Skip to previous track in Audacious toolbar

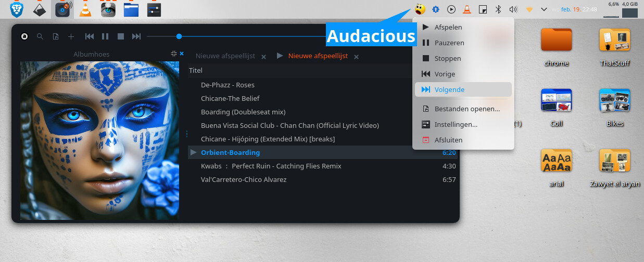tap(90, 36)
